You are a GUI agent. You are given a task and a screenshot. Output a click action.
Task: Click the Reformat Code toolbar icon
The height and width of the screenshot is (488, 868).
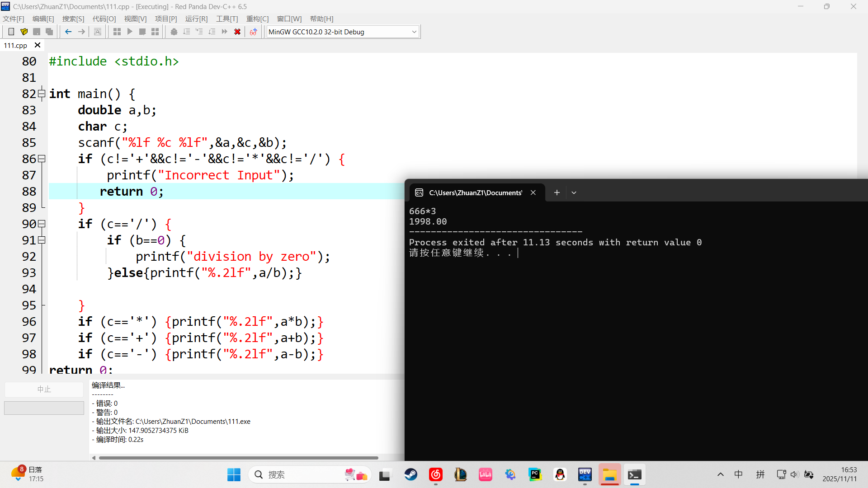98,32
